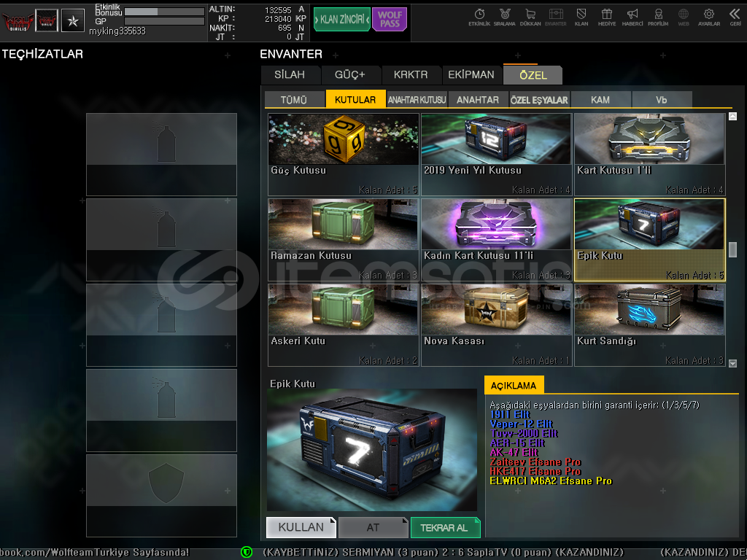Click the Veper-12 Elit text entry
Viewport: 747px width, 560px height.
[x=522, y=424]
